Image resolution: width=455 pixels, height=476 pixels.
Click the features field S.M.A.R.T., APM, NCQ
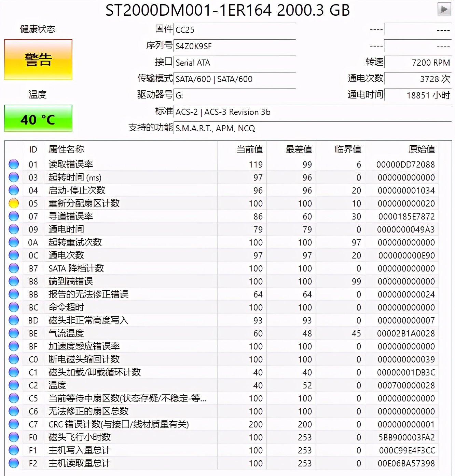(x=313, y=128)
